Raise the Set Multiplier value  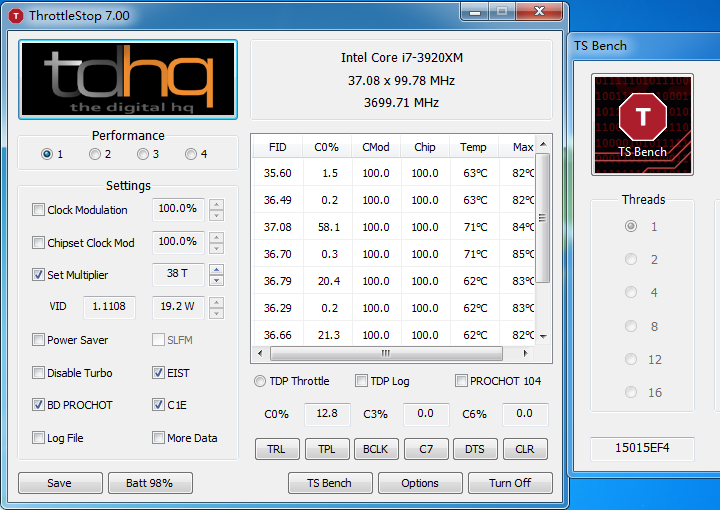pyautogui.click(x=216, y=269)
